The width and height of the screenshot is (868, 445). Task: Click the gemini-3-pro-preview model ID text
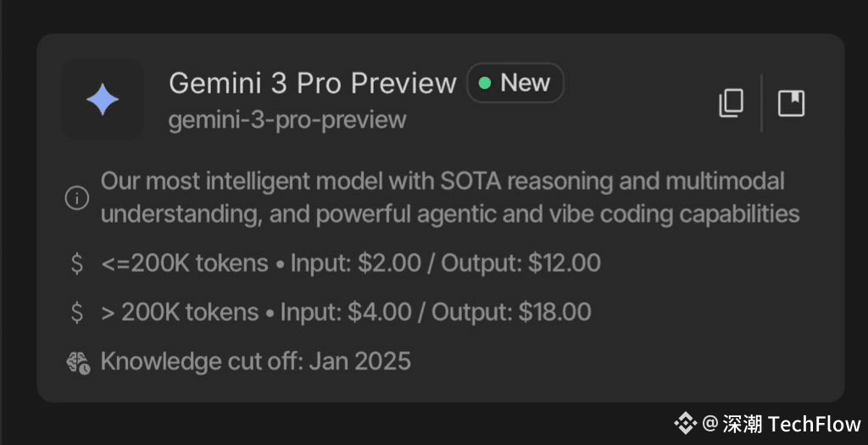tap(287, 120)
